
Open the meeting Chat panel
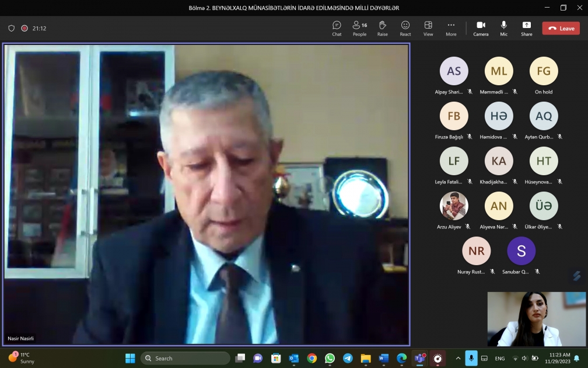point(337,28)
